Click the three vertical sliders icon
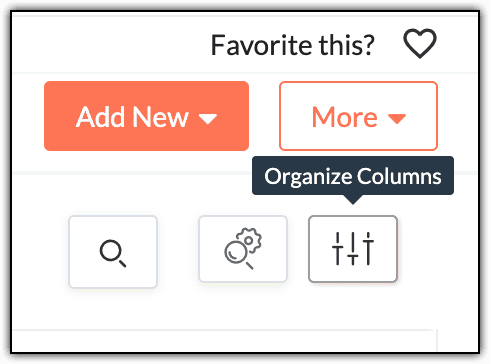The width and height of the screenshot is (490, 364). pyautogui.click(x=353, y=249)
